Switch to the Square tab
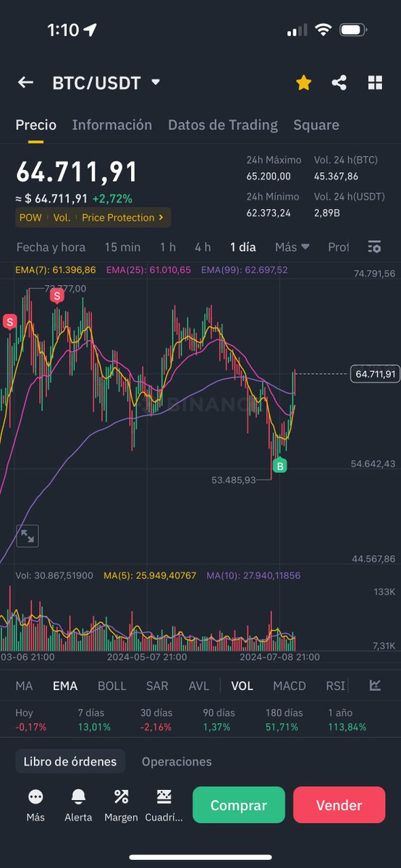Image resolution: width=401 pixels, height=868 pixels. pos(316,125)
